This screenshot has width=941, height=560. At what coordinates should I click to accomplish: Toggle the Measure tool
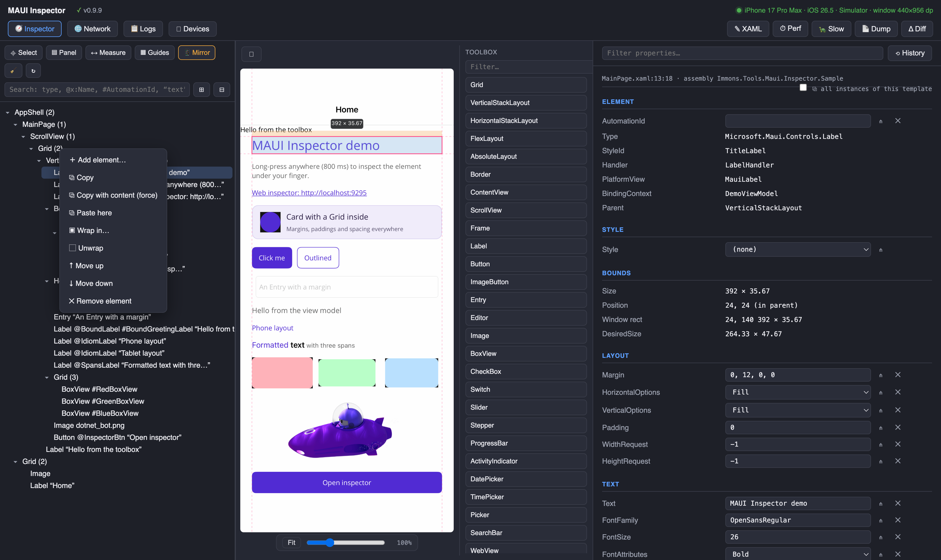[108, 52]
